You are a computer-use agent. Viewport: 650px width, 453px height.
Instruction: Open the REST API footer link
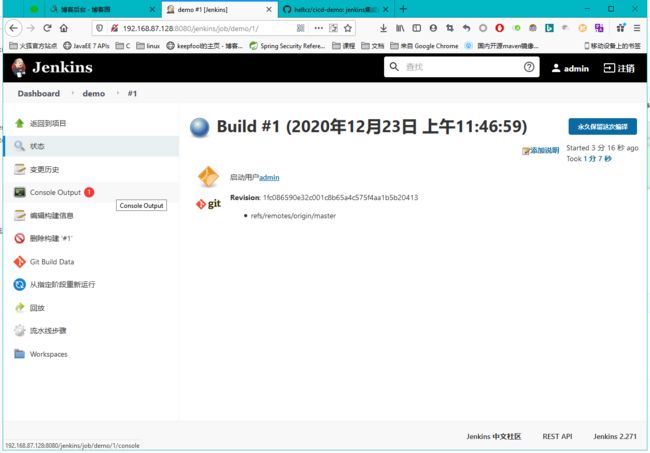click(x=557, y=436)
